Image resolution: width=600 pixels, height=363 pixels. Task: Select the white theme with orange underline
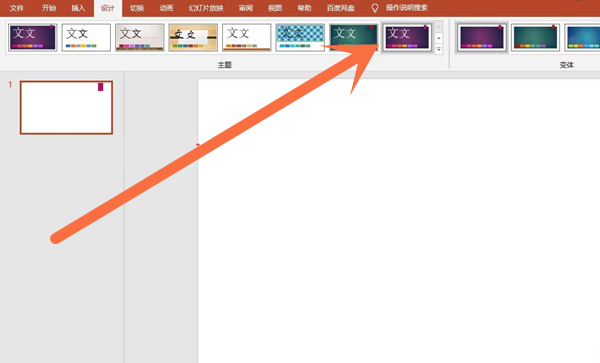click(247, 37)
